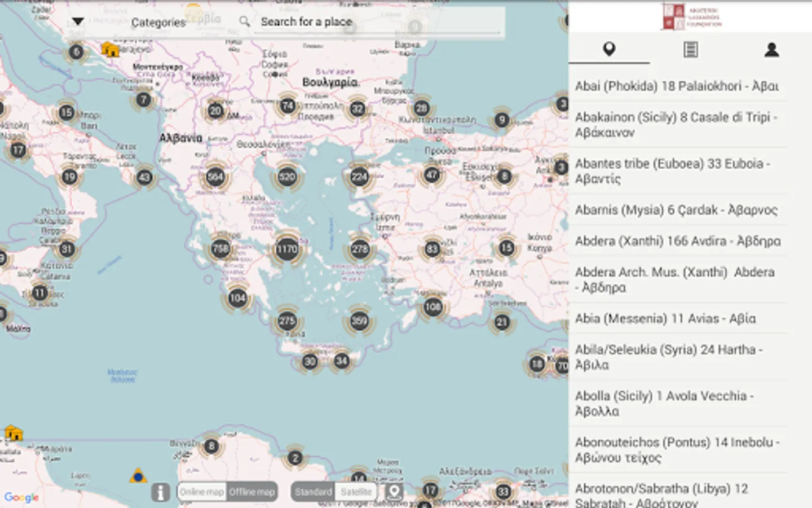Switch to the list document tab
812x508 pixels.
point(690,49)
